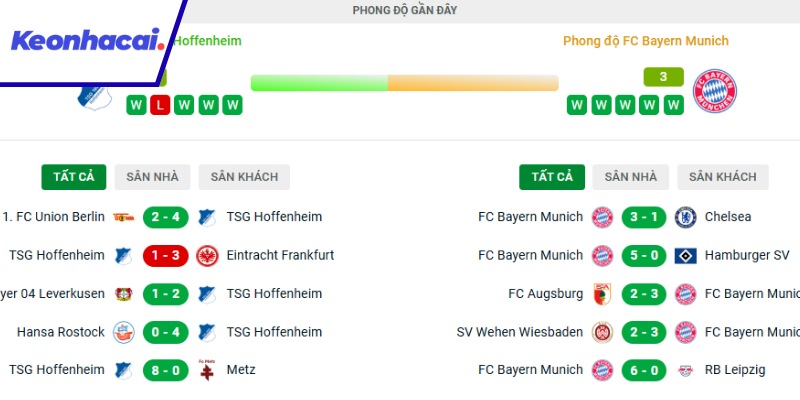Select Bayern's Tất Cả tab

click(x=552, y=177)
